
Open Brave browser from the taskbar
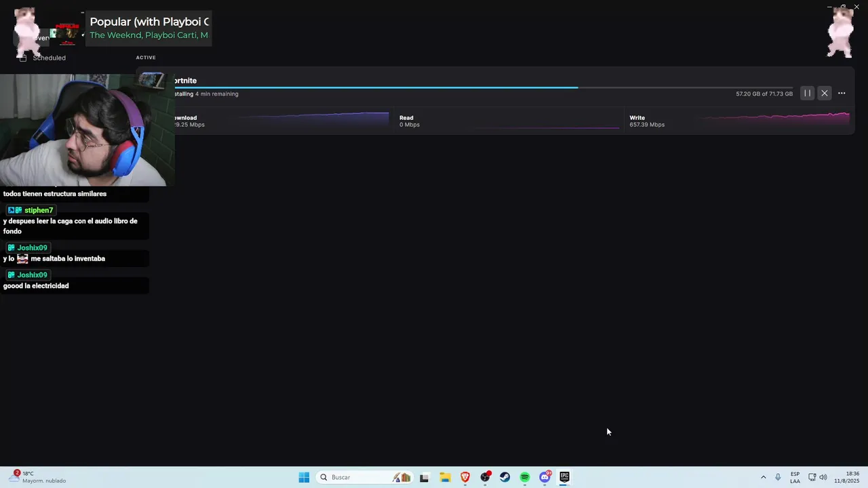[465, 477]
